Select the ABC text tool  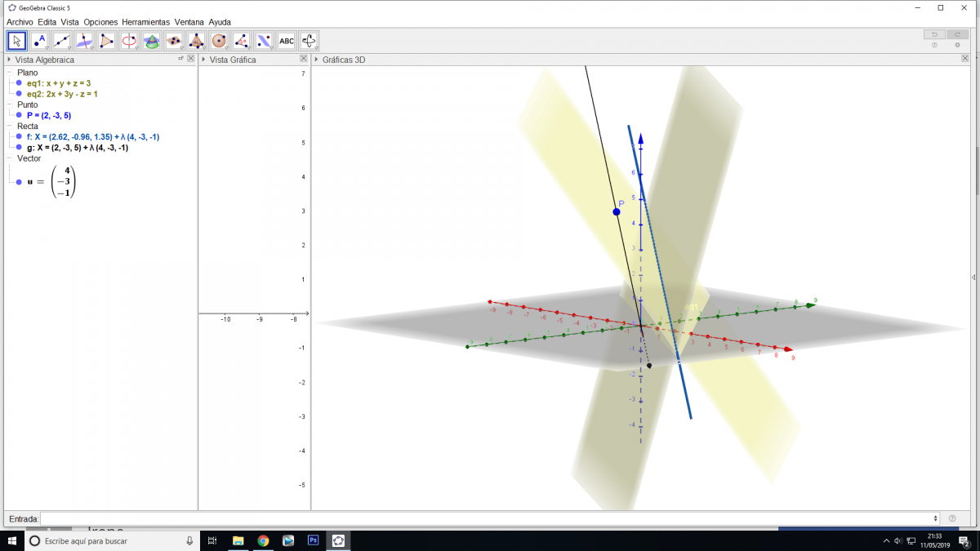pos(286,41)
